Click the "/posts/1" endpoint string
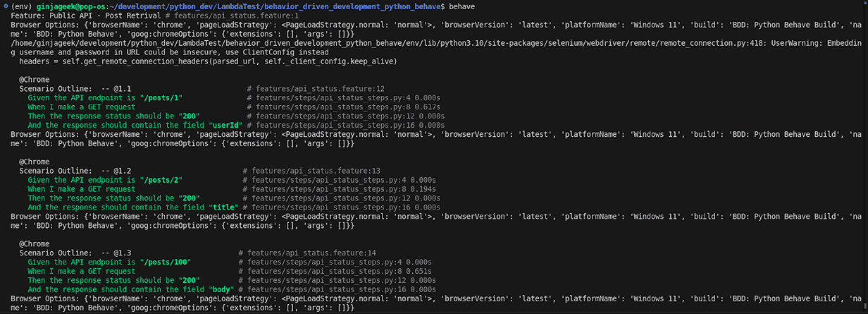The image size is (868, 314). pos(161,97)
